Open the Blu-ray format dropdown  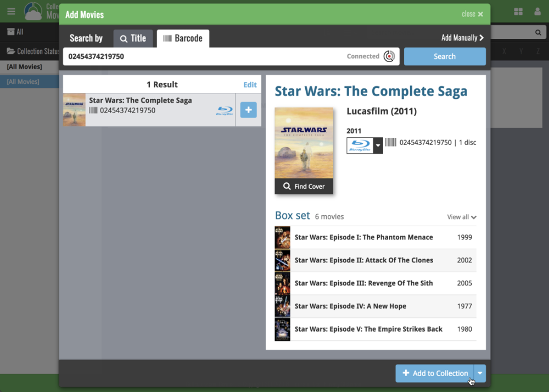(378, 145)
